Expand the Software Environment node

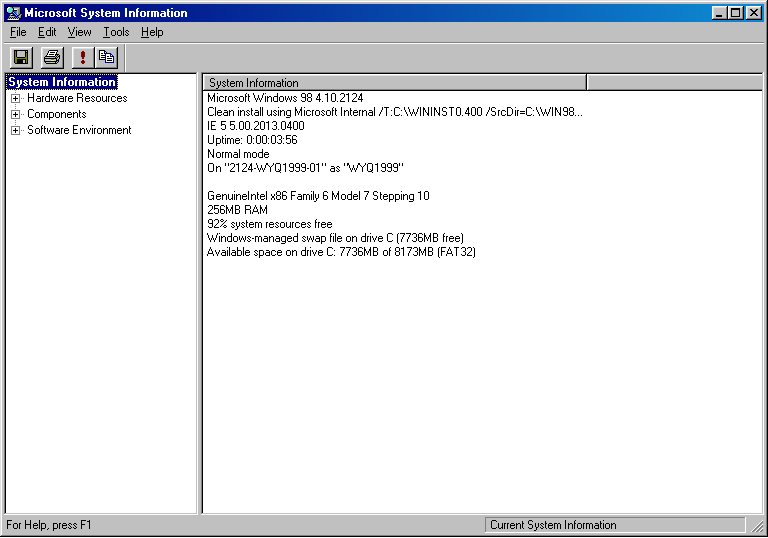[16, 131]
